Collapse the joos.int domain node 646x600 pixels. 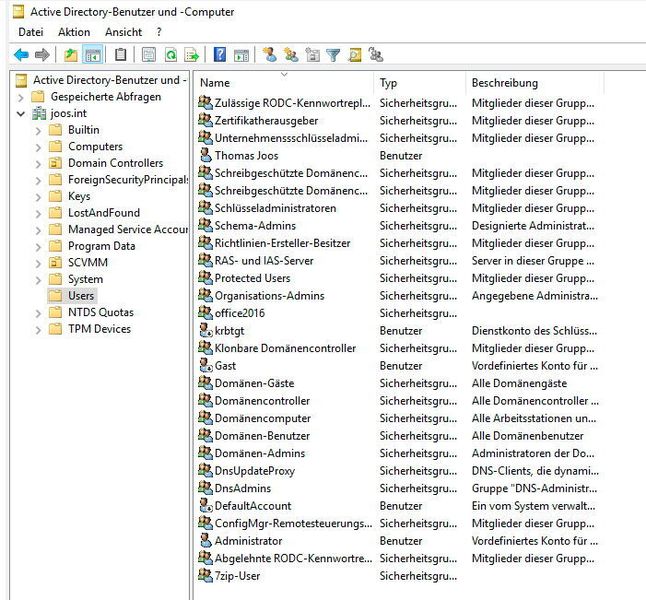coord(21,114)
